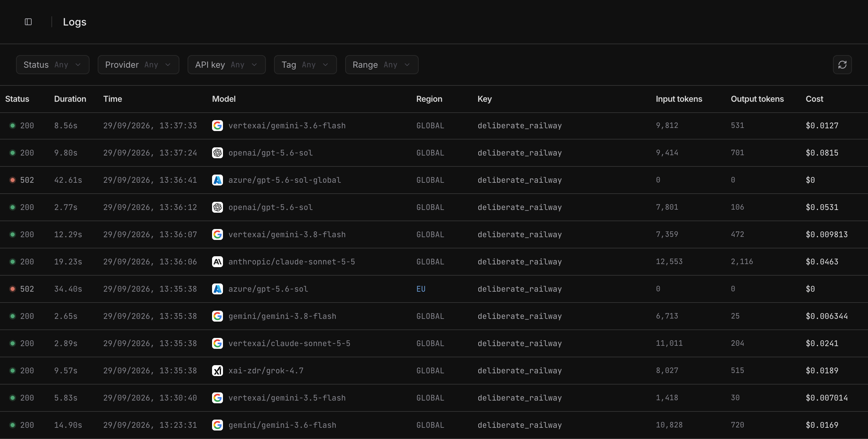Click the Input tokens column header

679,99
